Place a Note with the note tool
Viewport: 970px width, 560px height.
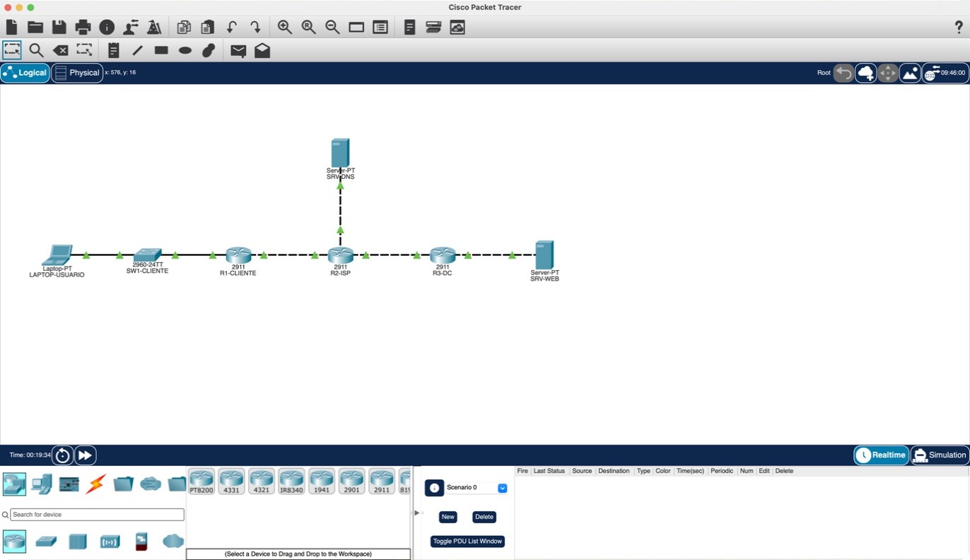click(114, 50)
